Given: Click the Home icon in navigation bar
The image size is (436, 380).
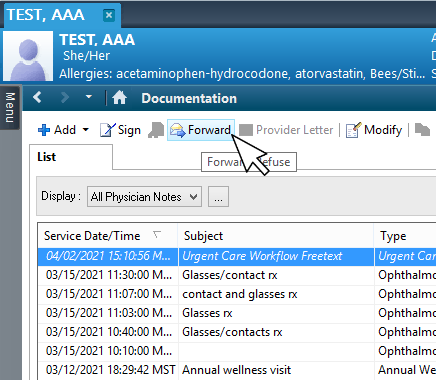Looking at the screenshot, I should (119, 98).
